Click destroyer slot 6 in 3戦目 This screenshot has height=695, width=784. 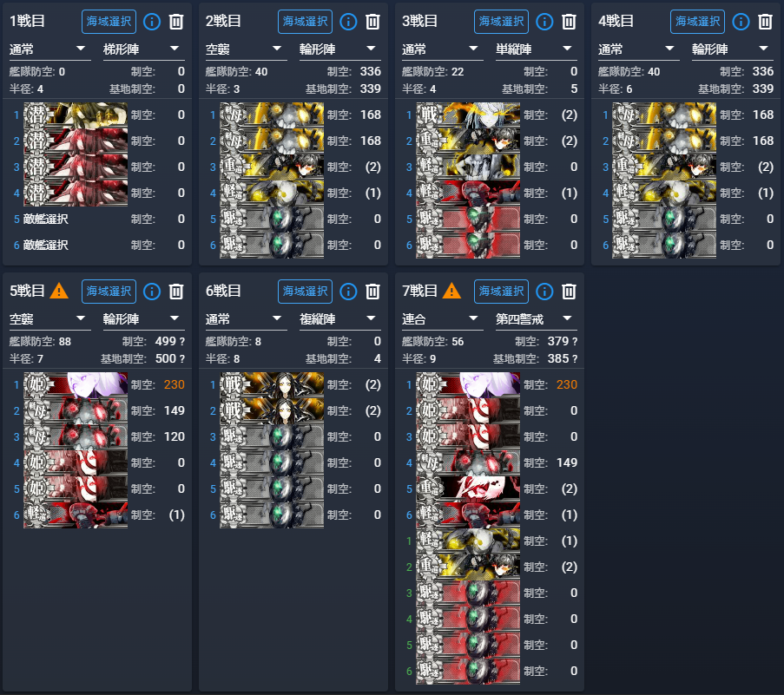coord(468,246)
